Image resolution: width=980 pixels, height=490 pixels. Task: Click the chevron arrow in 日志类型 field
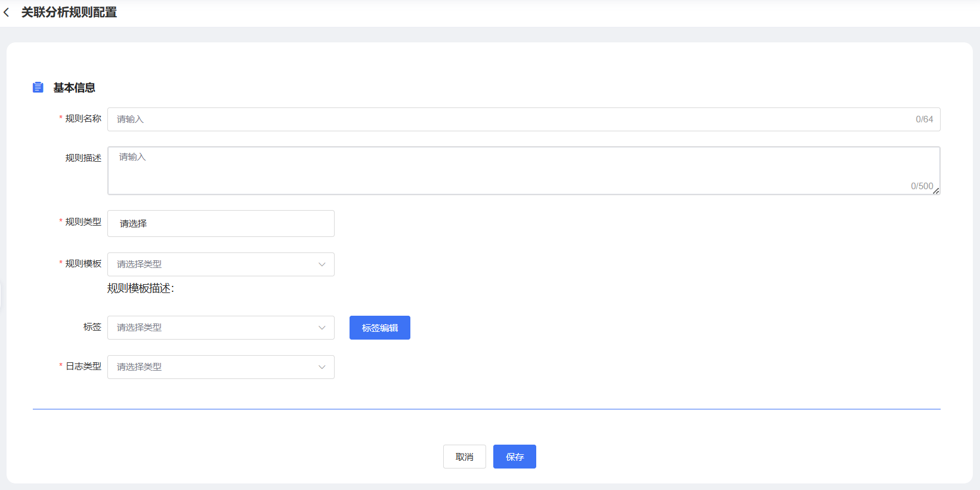[322, 367]
